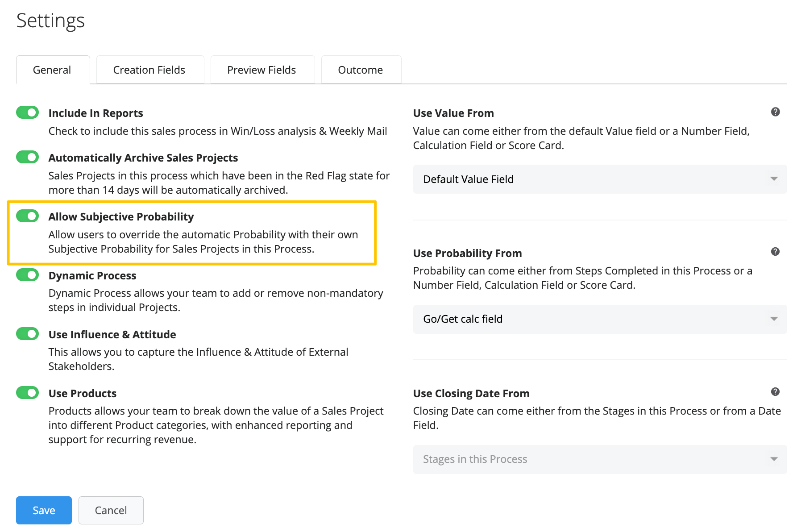The image size is (797, 532).
Task: Disable Use Influence & Attitude
Action: [28, 334]
